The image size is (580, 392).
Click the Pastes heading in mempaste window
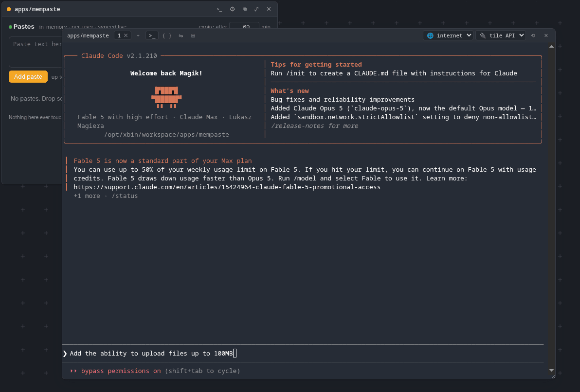(x=24, y=27)
